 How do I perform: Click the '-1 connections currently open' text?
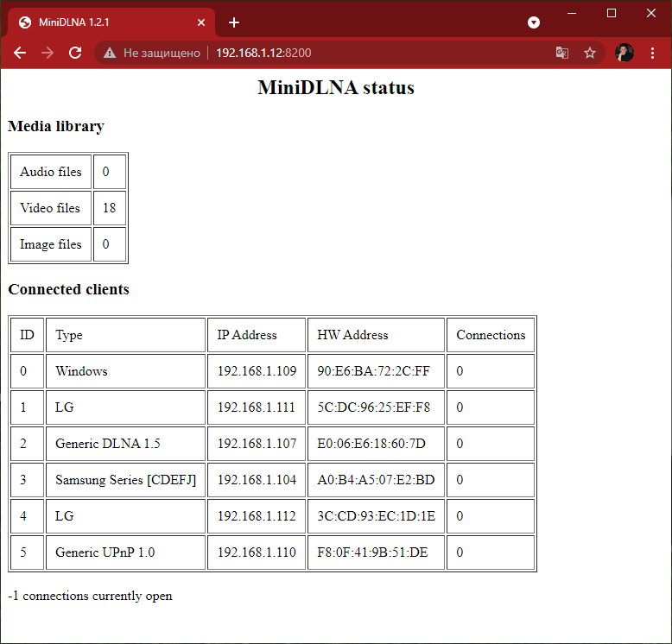(x=90, y=596)
